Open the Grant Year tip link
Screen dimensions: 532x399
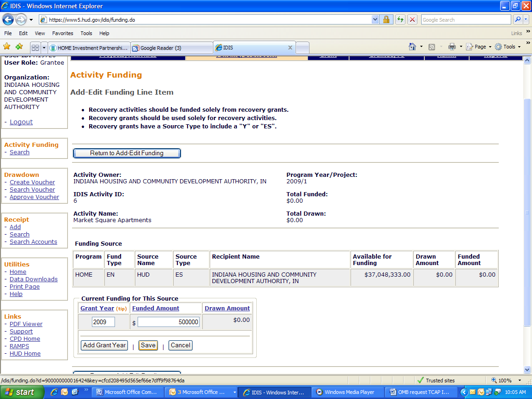(x=121, y=309)
